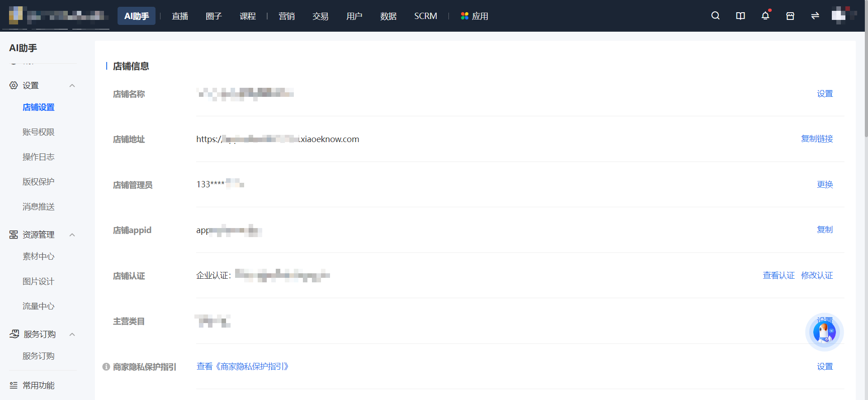Image resolution: width=868 pixels, height=400 pixels.
Task: Open the floating assistant robot avatar
Action: pyautogui.click(x=824, y=332)
